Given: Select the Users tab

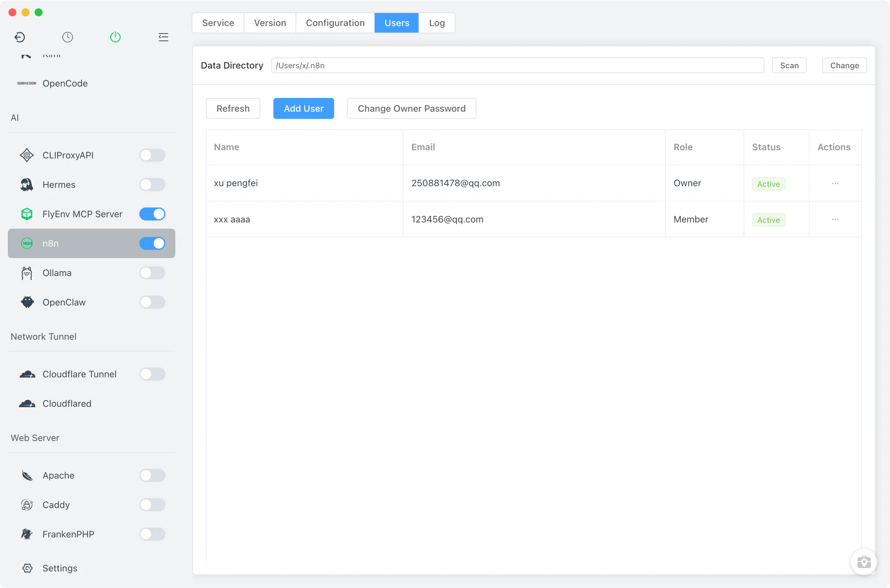Looking at the screenshot, I should click(x=397, y=23).
